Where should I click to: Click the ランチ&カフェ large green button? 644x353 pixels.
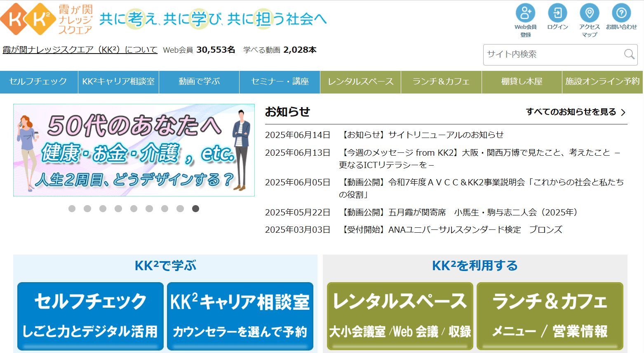[x=550, y=316]
